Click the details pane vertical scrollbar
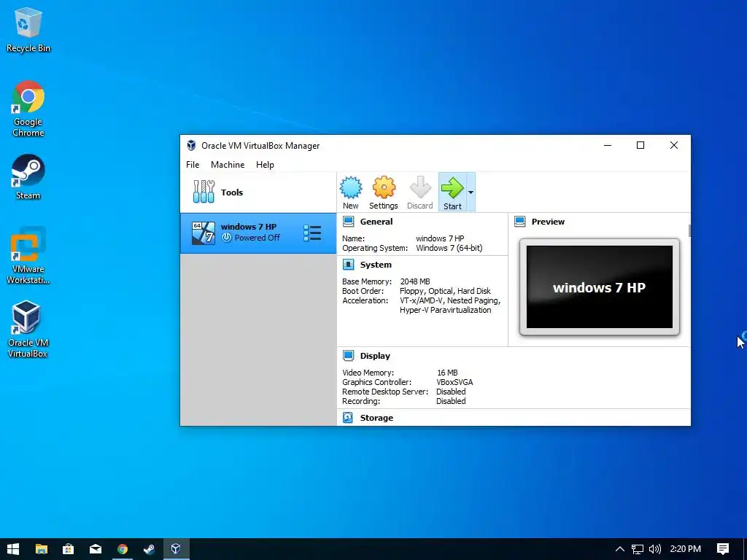 (689, 230)
